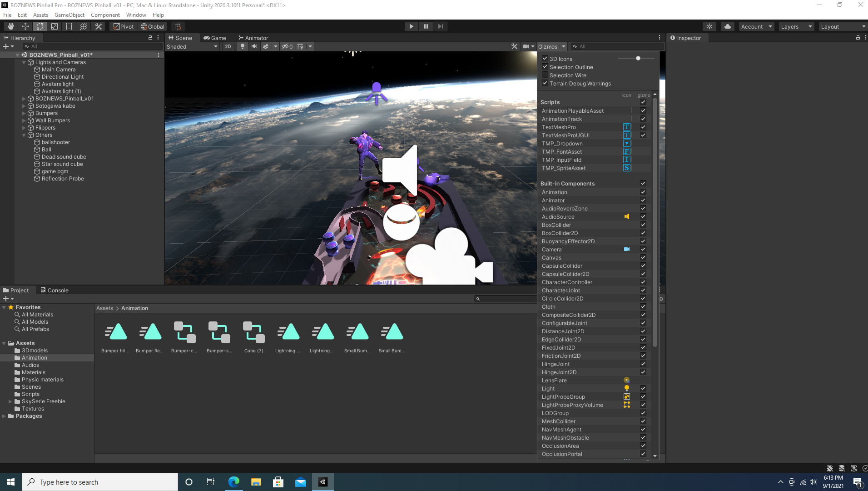Viewport: 868px width, 491px height.
Task: Toggle the Pivot handle position button
Action: click(124, 26)
